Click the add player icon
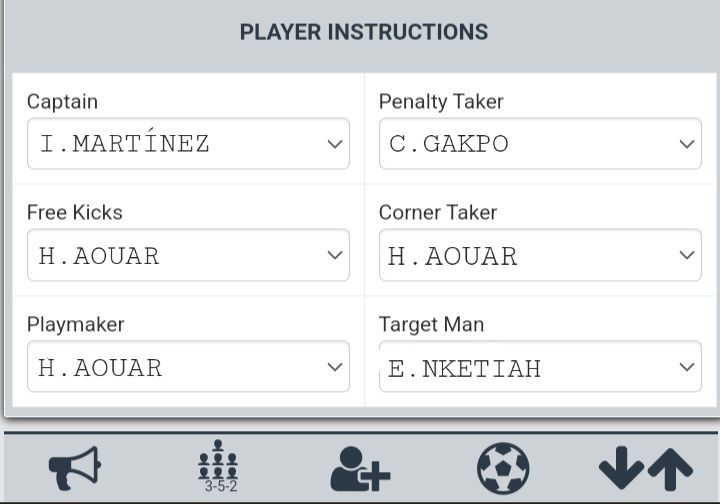 (x=359, y=468)
